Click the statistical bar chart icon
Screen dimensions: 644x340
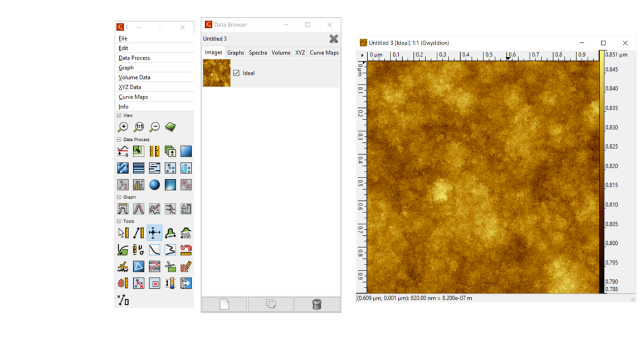point(139,185)
